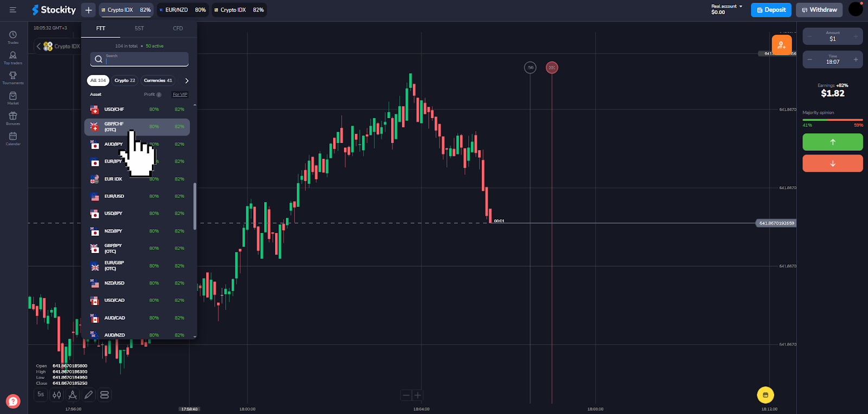Click the Profit info icon

(x=159, y=95)
